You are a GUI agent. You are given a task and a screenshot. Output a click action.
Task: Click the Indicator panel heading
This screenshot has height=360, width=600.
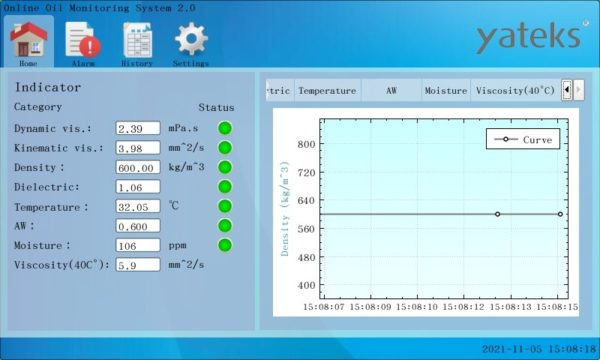click(x=48, y=87)
